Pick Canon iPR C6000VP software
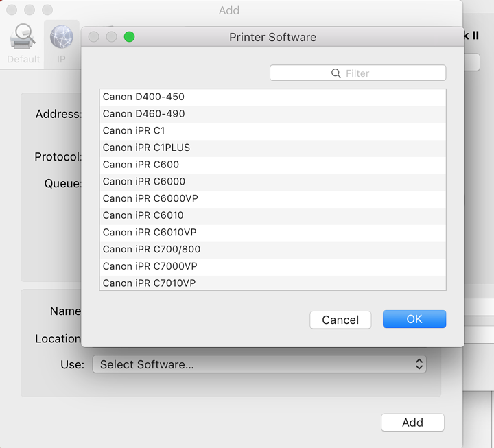Screen dimensions: 494x448 (272, 199)
